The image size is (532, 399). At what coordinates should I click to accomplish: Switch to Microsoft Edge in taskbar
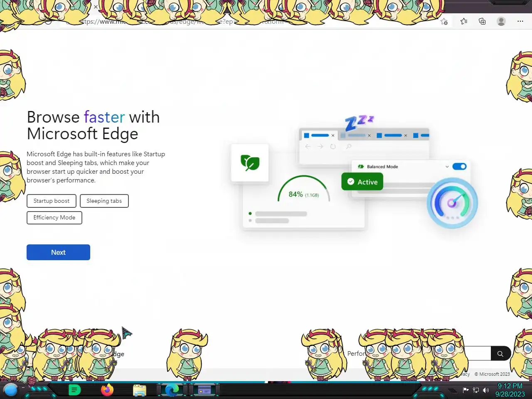click(x=172, y=390)
